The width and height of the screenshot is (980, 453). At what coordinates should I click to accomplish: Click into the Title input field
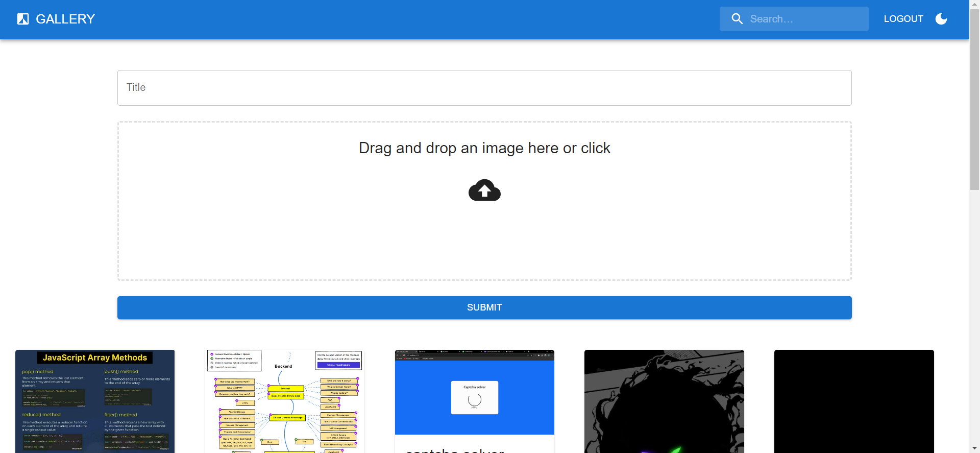point(484,88)
